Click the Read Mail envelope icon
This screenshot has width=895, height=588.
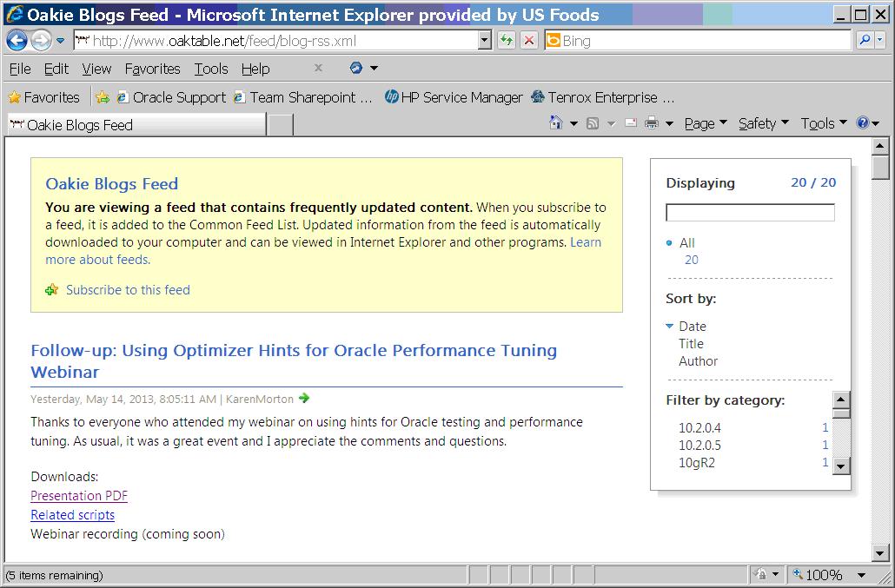631,122
